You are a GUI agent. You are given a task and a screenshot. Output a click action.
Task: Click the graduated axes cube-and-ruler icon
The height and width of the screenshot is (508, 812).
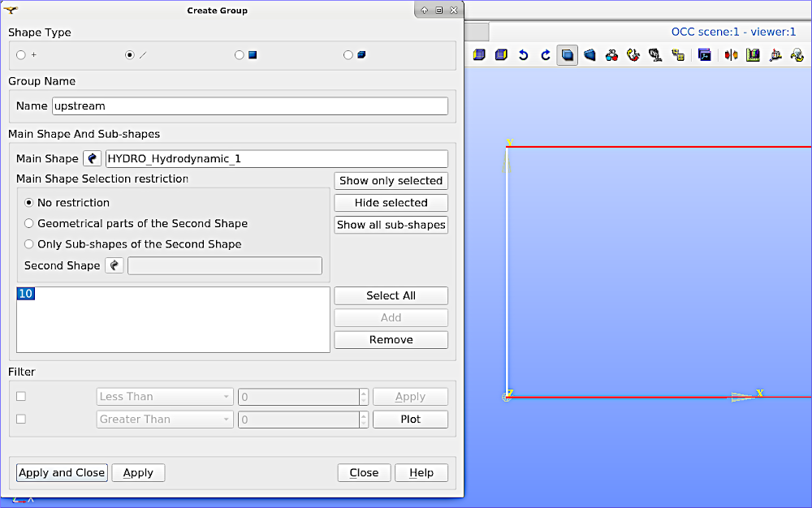point(753,55)
